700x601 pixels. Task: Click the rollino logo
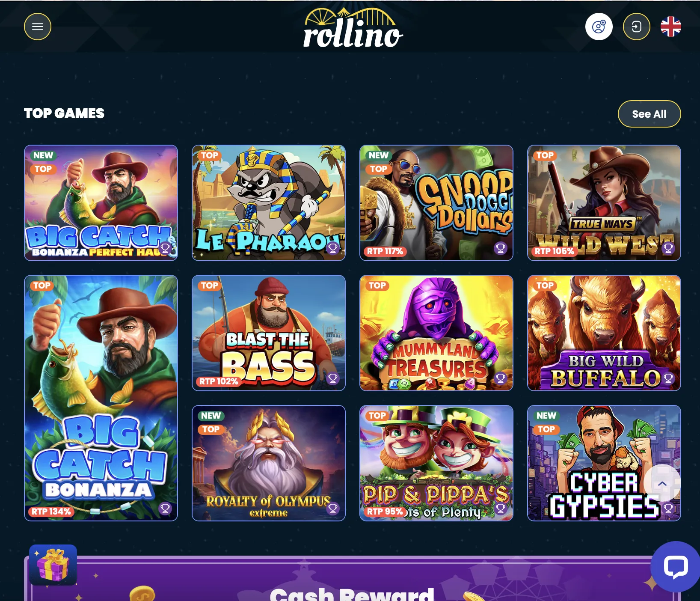353,27
